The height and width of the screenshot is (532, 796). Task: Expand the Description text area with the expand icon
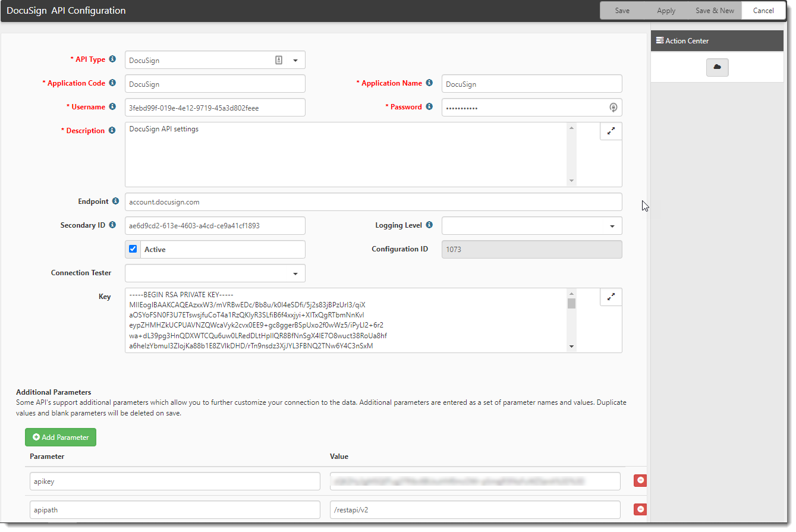pyautogui.click(x=611, y=131)
